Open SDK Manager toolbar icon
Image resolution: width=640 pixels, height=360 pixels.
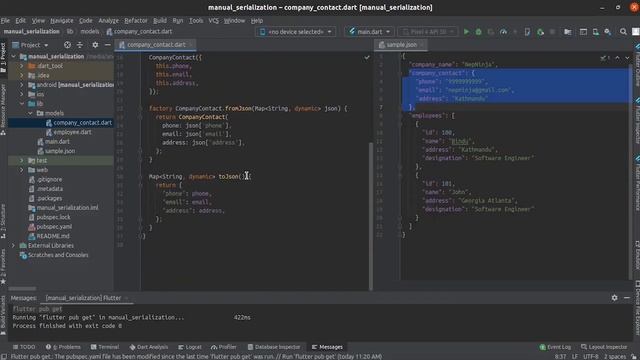click(608, 32)
